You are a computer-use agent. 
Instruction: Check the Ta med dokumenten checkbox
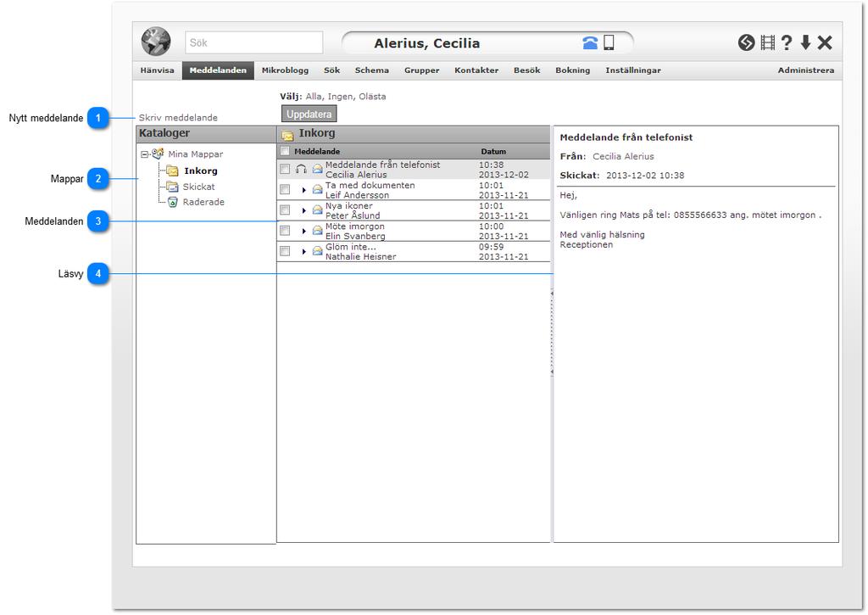[x=285, y=189]
